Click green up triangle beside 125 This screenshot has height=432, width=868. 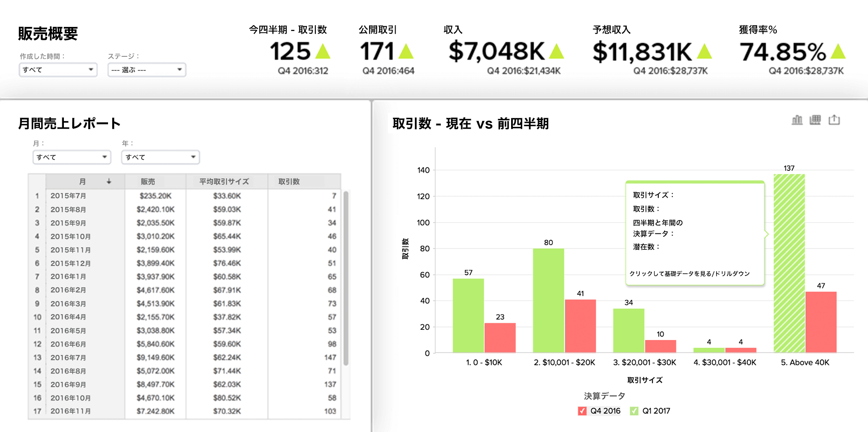click(323, 51)
